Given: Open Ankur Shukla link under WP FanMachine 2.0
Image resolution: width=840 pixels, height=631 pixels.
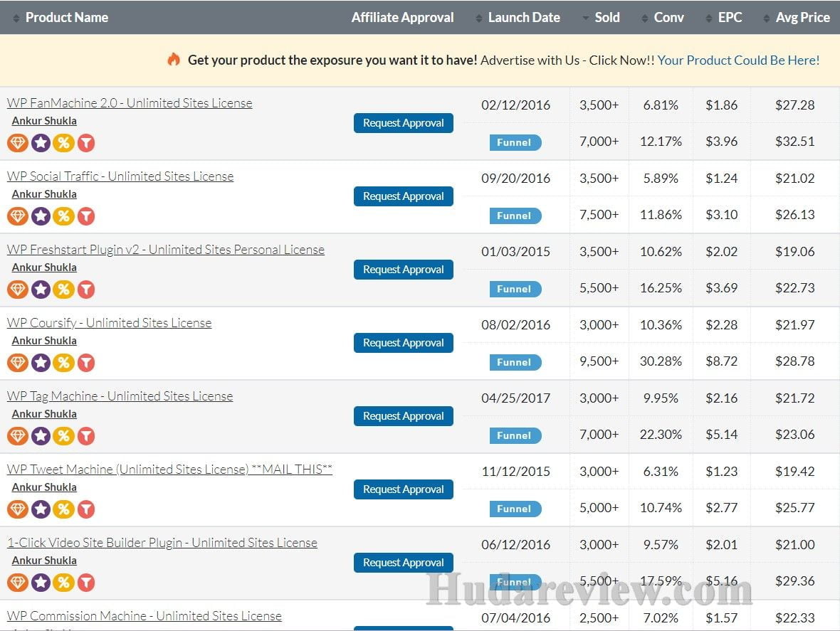Looking at the screenshot, I should (x=44, y=121).
